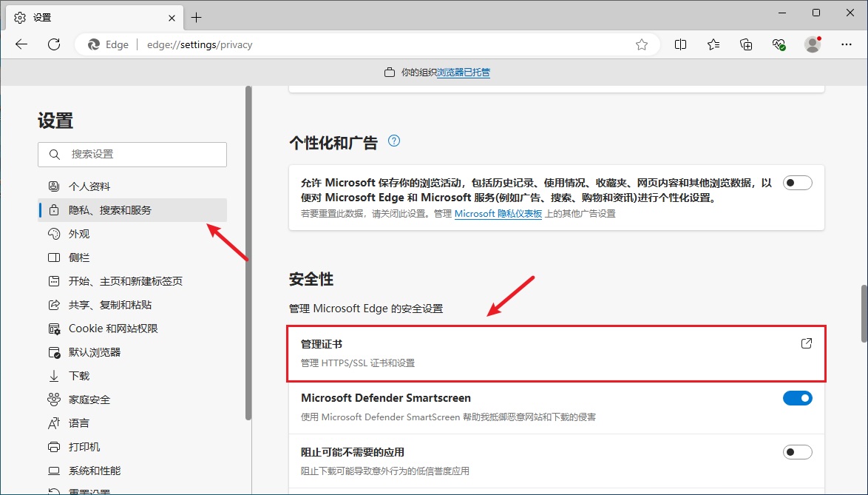The image size is (868, 495).
Task: Click the briefcase managed-browser icon
Action: pos(390,72)
